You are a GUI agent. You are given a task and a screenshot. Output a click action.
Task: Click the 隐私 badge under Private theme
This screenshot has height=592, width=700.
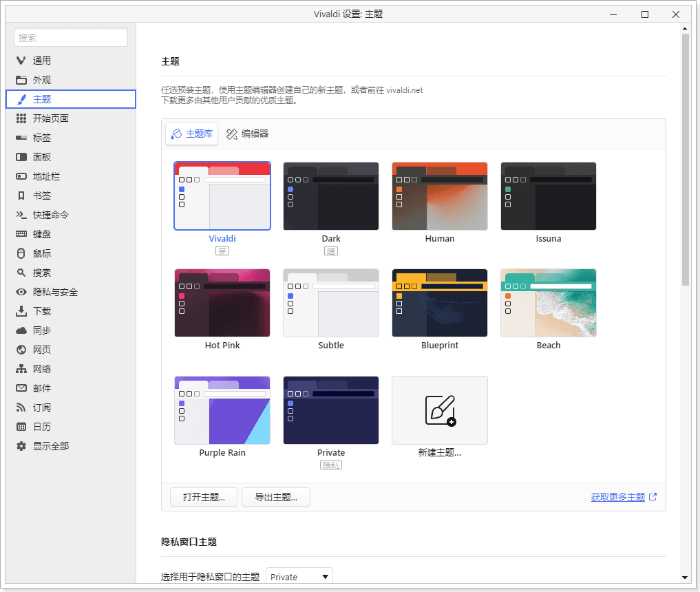(331, 465)
